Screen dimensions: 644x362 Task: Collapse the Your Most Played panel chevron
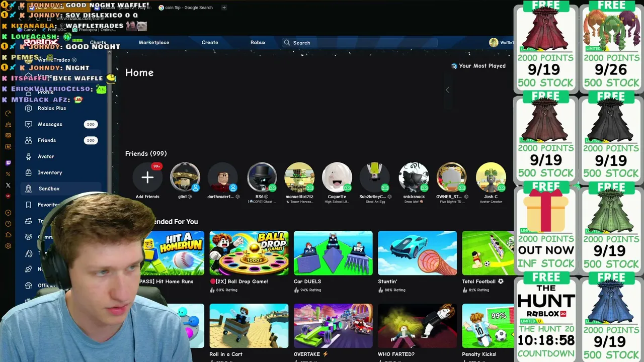coord(447,90)
